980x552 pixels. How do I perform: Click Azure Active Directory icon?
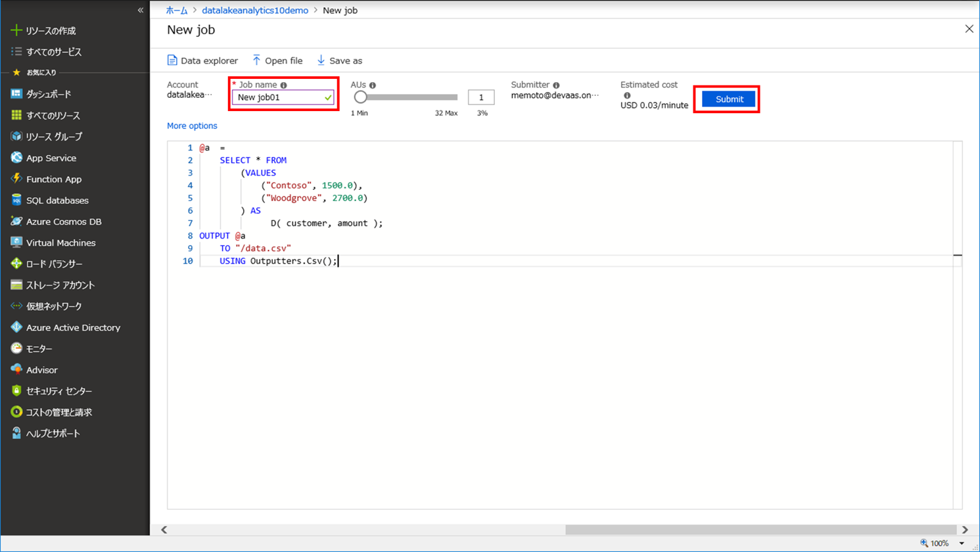pyautogui.click(x=16, y=327)
